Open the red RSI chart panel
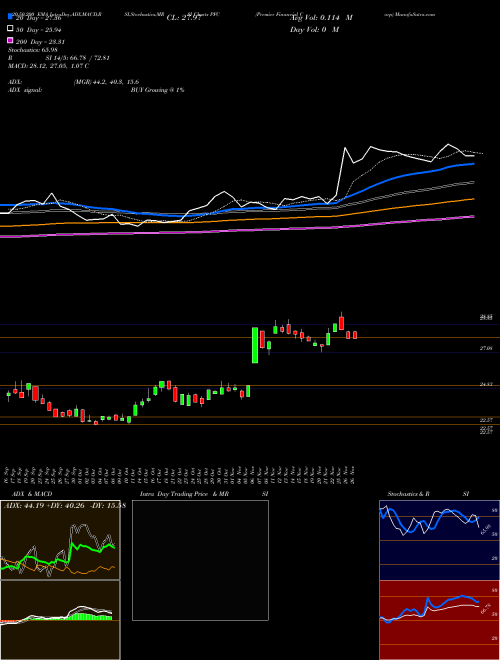Image resolution: width=500 pixels, height=660 pixels. pos(439,620)
